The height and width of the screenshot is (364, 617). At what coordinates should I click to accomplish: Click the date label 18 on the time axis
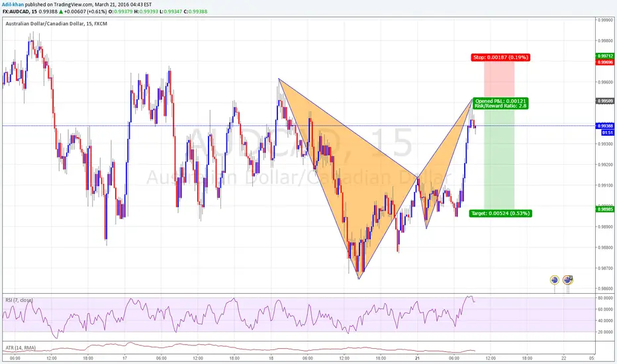tap(271, 358)
